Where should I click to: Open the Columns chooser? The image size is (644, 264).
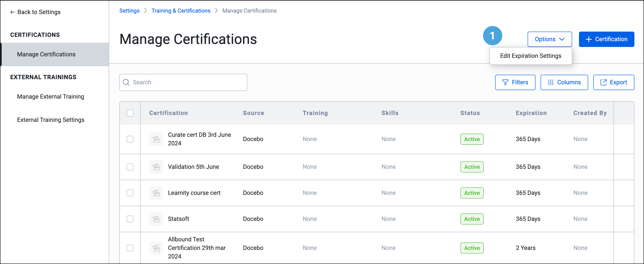(564, 82)
